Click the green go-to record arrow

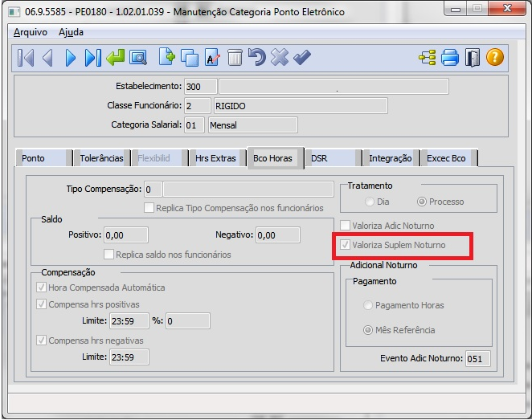[116, 58]
